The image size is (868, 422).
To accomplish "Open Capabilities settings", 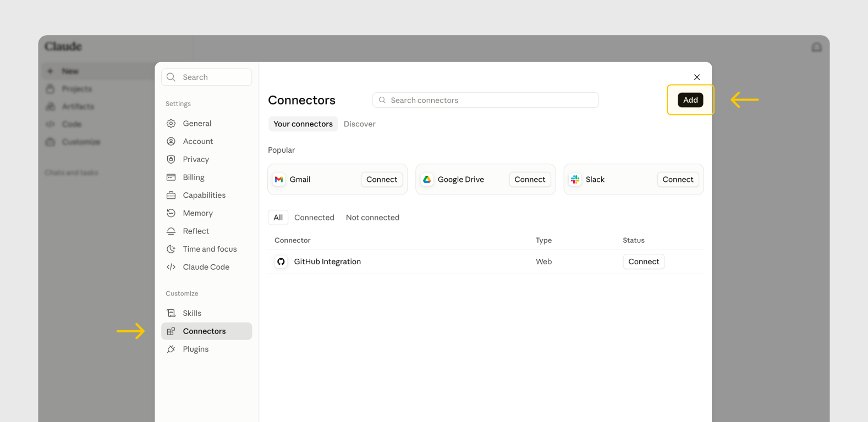I will coord(207,195).
